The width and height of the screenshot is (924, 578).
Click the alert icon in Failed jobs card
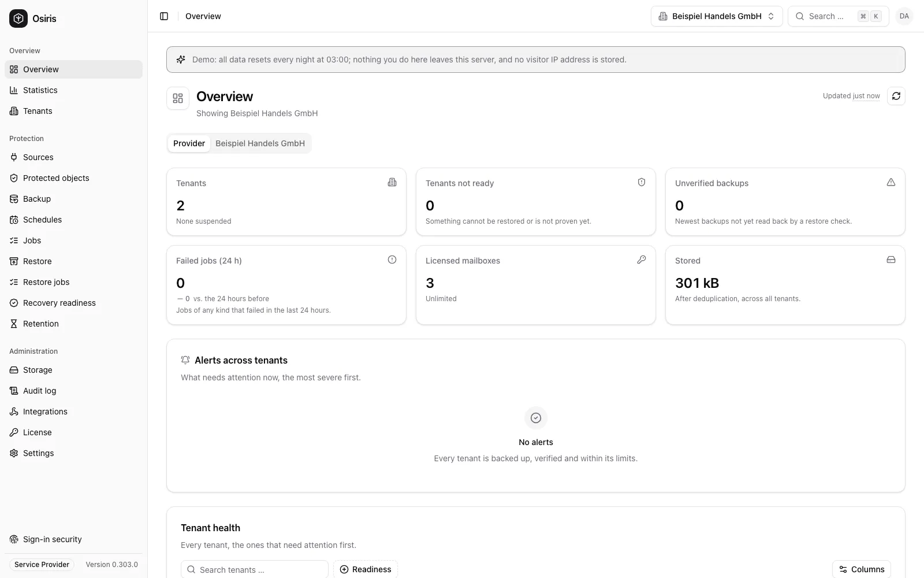[392, 260]
